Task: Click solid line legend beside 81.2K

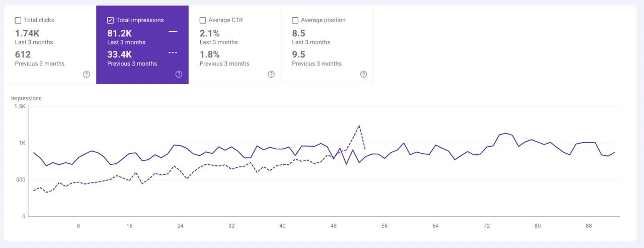Action: (173, 32)
